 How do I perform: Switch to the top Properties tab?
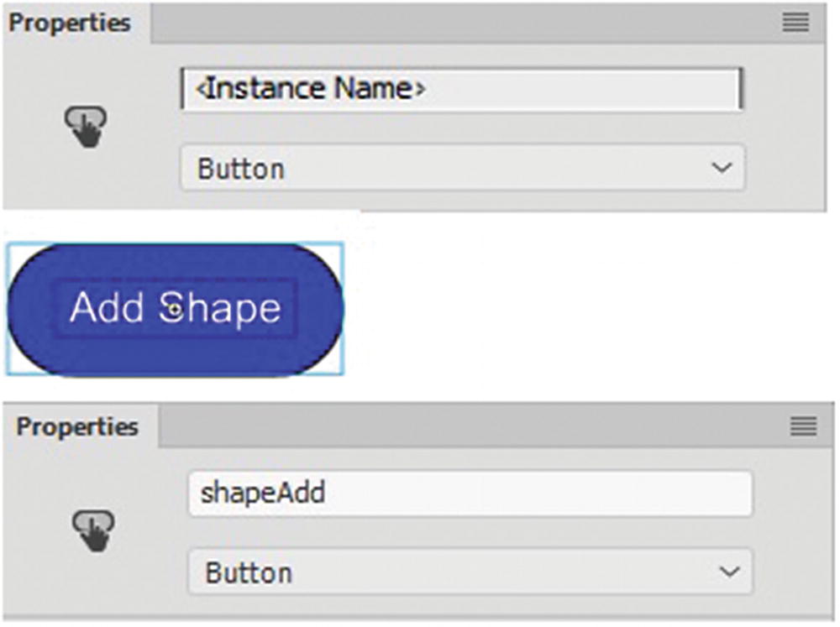click(x=71, y=23)
